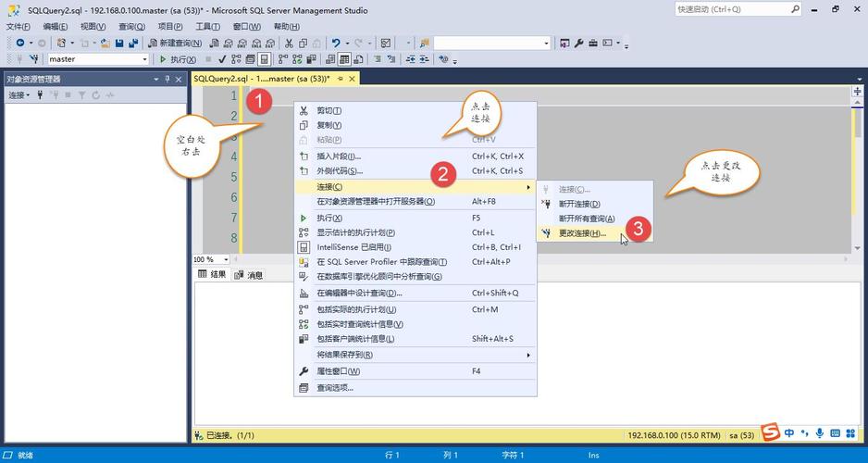Expand 将结果保存到 submenu
868x463 pixels.
(x=415, y=355)
